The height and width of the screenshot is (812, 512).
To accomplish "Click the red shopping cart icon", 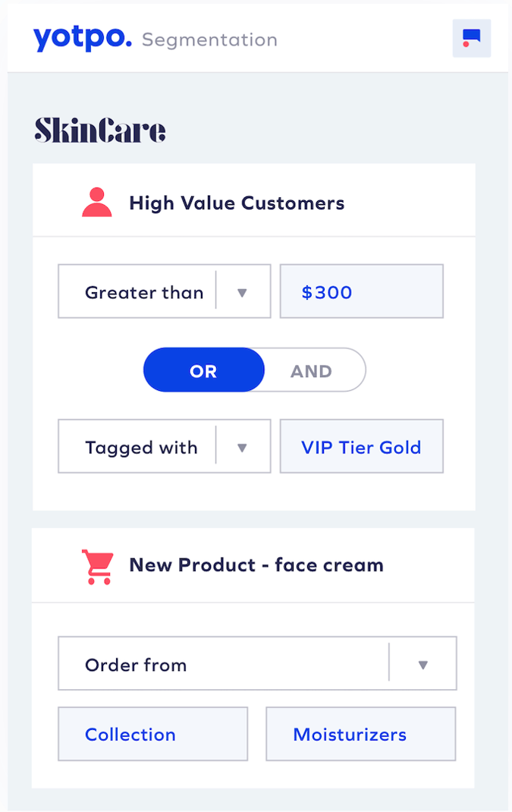I will (x=98, y=566).
